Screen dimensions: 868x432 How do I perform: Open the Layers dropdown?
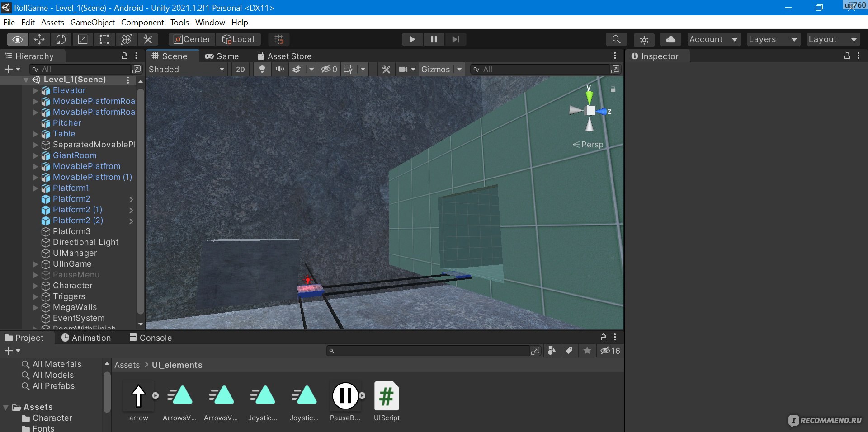(773, 39)
